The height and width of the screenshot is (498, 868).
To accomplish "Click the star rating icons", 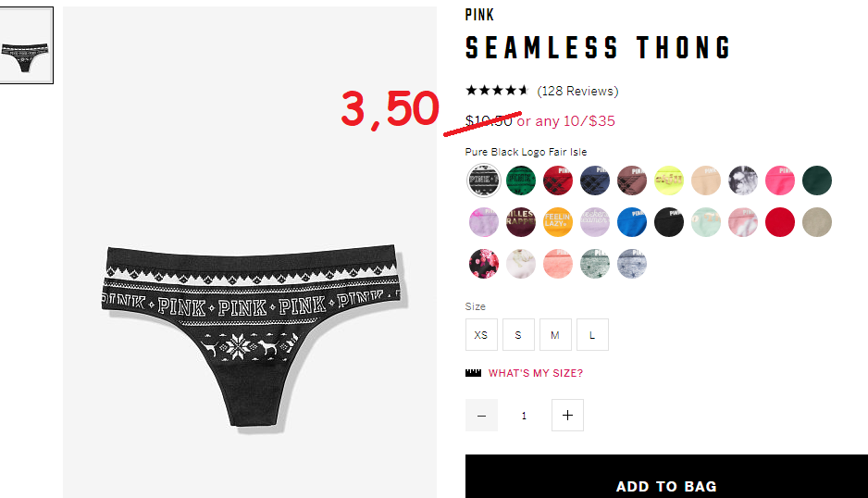I will point(497,91).
